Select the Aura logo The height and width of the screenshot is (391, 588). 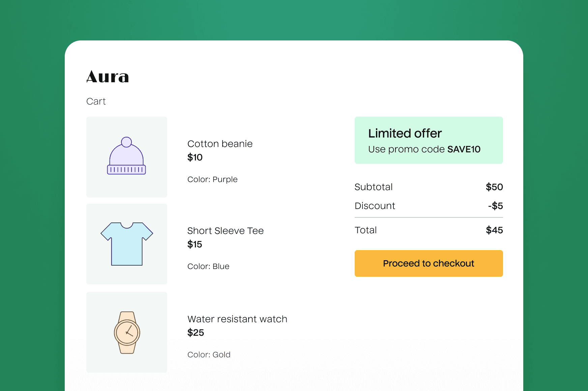click(107, 77)
